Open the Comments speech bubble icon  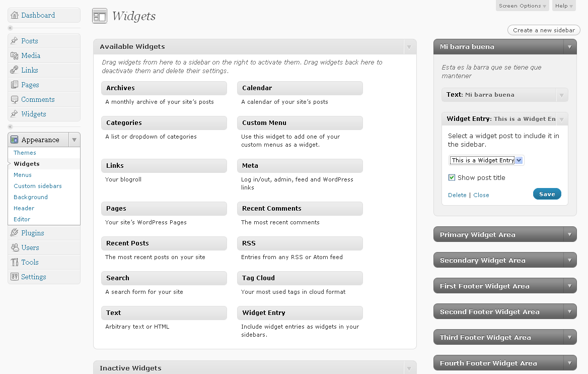tap(14, 99)
